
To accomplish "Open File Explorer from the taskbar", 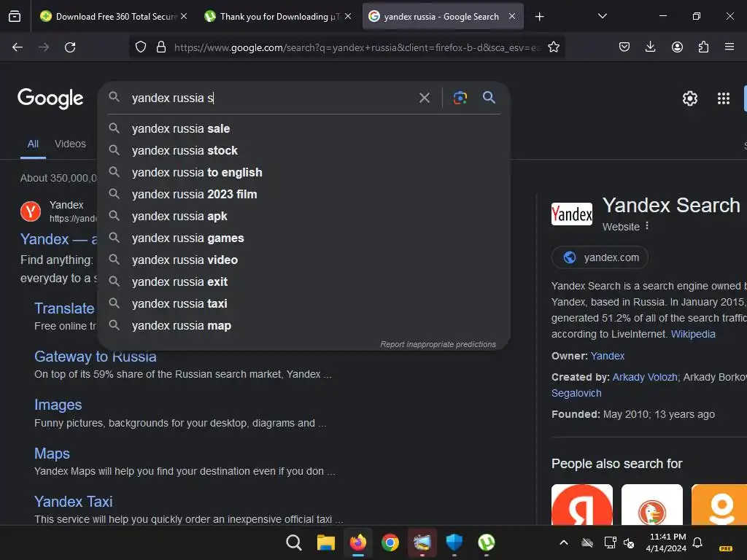I will [326, 542].
